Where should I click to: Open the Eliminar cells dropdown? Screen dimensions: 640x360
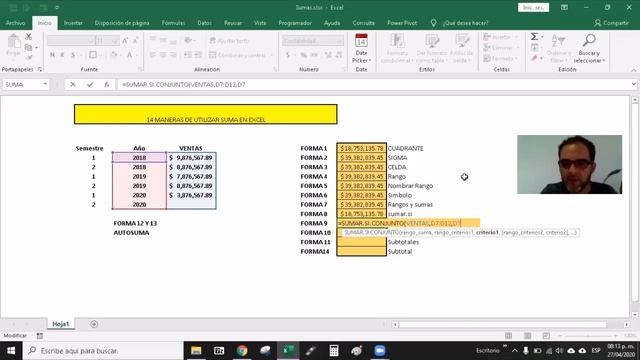(517, 48)
